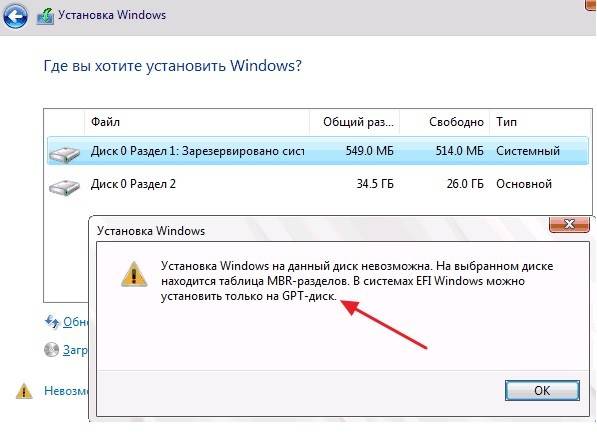Click the blue back arrow button
Screen dimensions: 597x434
click(14, 16)
